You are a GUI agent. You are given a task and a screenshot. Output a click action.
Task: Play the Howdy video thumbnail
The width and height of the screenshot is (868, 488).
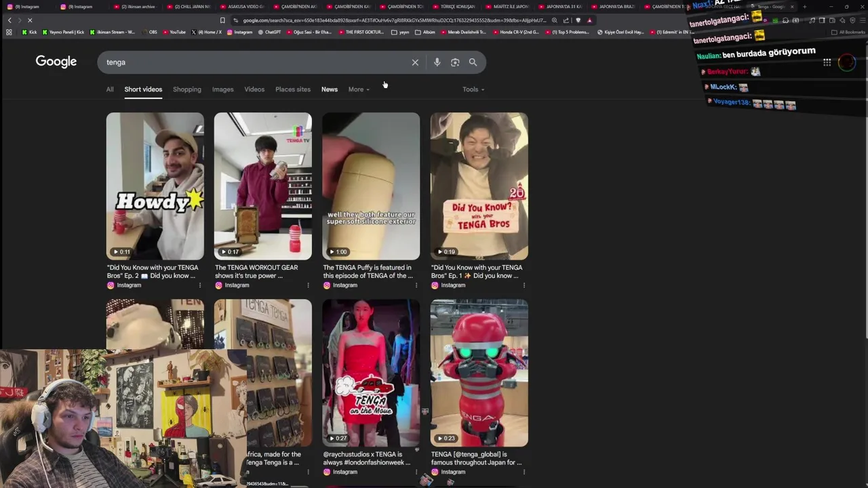155,186
